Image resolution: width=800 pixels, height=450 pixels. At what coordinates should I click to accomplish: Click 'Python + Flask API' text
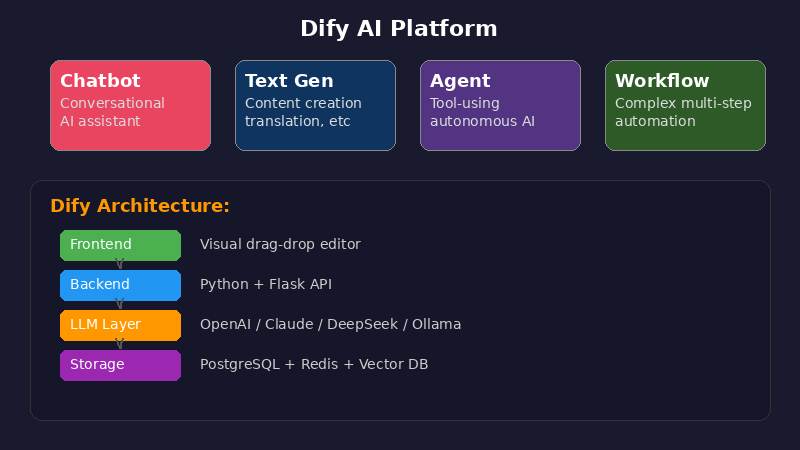[x=266, y=284]
